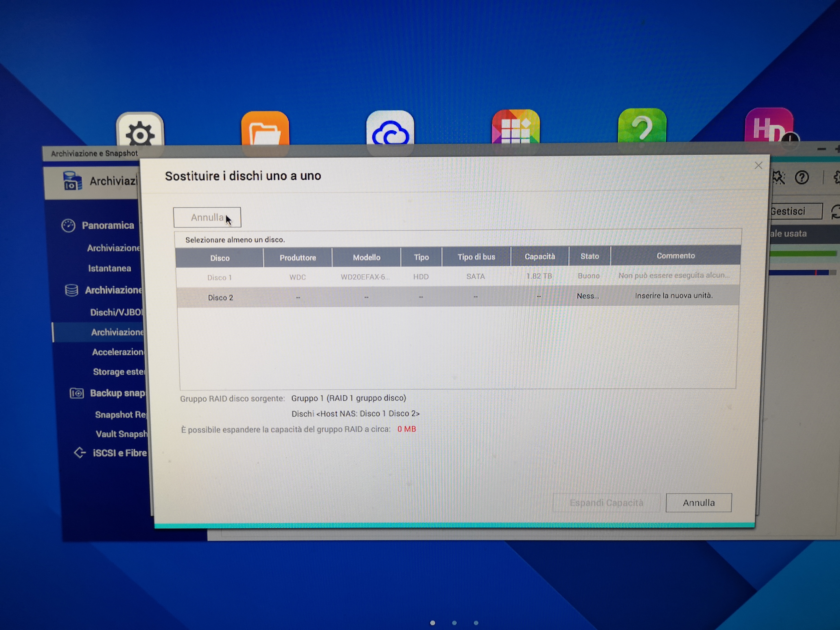Open Dischi/VJBOD sidebar item
Image resolution: width=840 pixels, height=630 pixels.
coord(116,312)
